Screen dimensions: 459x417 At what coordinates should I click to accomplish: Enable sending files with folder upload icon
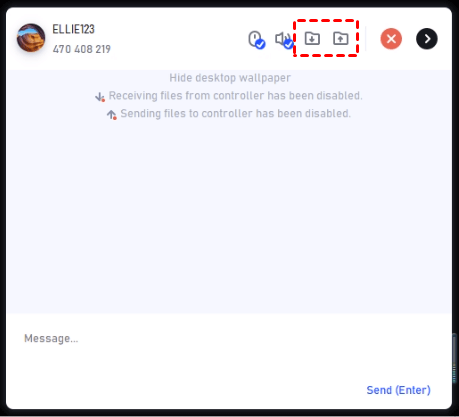tap(340, 39)
